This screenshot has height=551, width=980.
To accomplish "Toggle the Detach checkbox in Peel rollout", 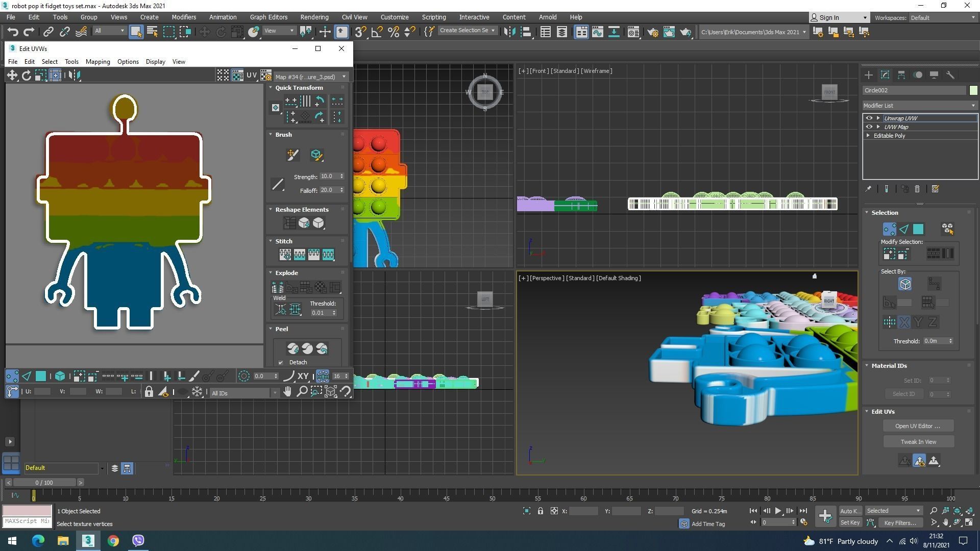I will 281,362.
